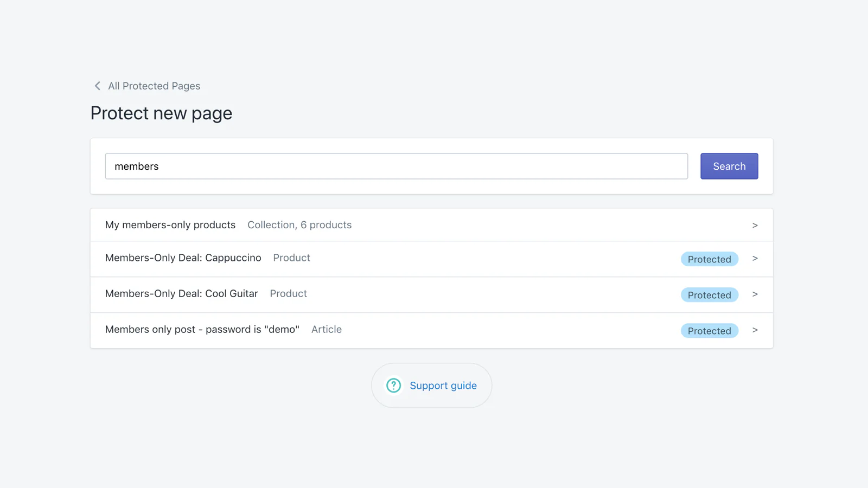Click "Collection, 6 products" label

299,225
